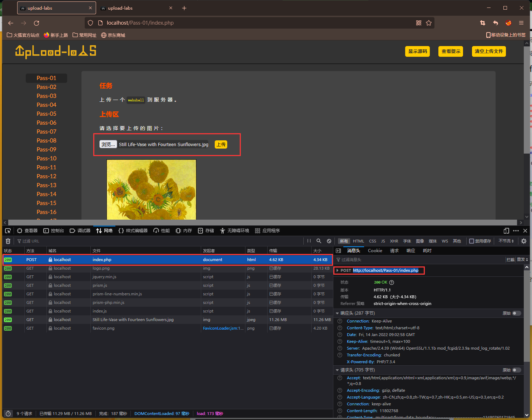The width and height of the screenshot is (532, 420).
Task: Click the 过滤消息头 filter field
Action: click(420, 260)
